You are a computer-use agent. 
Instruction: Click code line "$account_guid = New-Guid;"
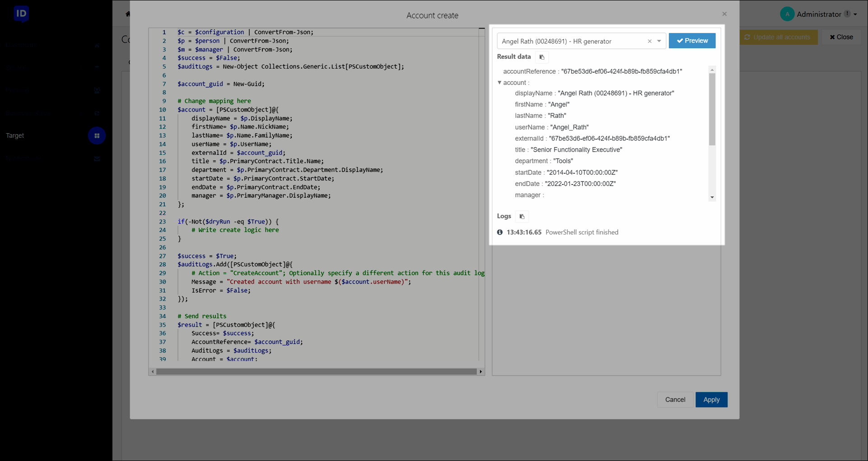(221, 84)
